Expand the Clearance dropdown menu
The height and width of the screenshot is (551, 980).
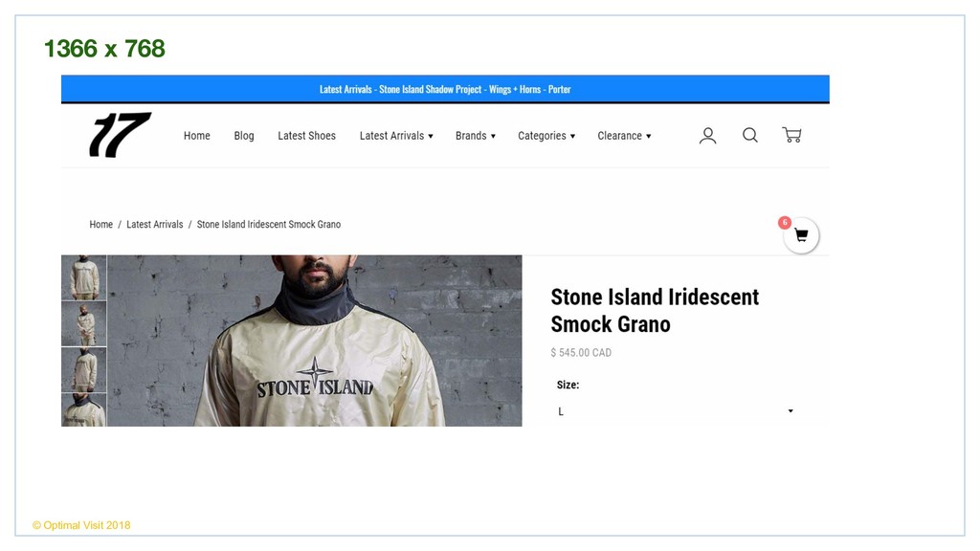coord(624,136)
